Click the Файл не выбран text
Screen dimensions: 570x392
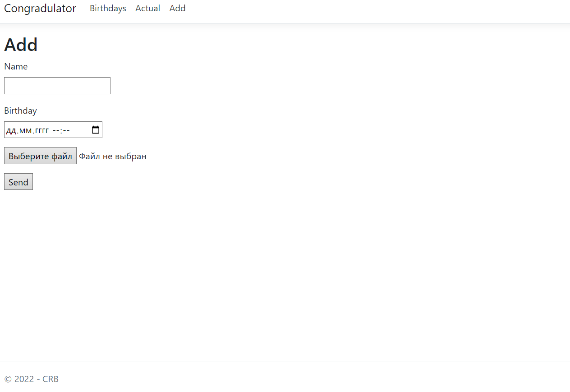112,156
